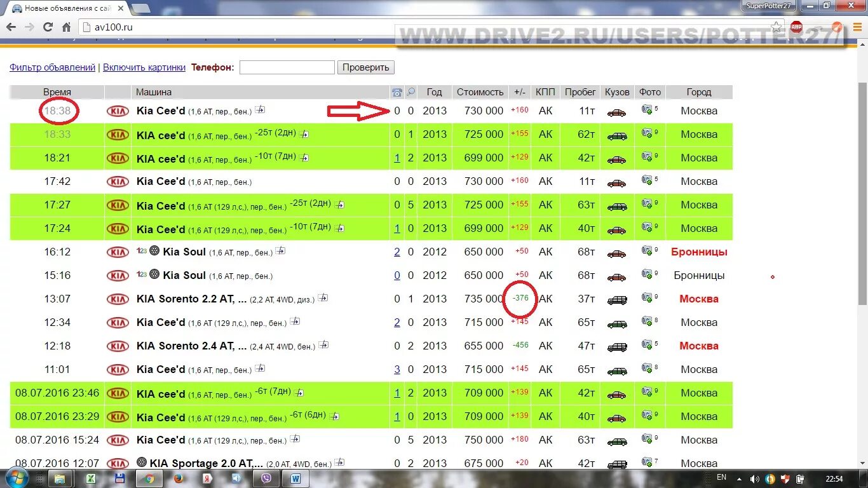Open Chrome menu hamburger icon
The image size is (868, 488).
tap(857, 27)
